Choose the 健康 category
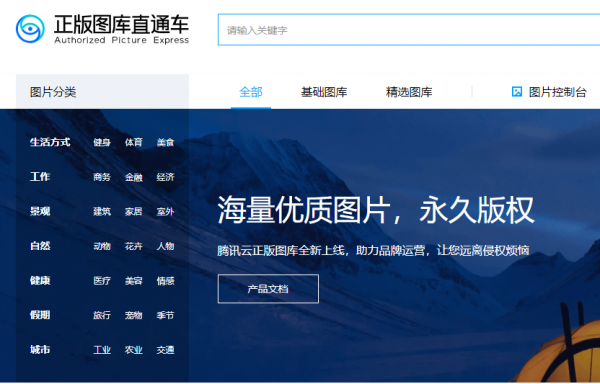Viewport: 600px width, 384px height. pos(40,280)
